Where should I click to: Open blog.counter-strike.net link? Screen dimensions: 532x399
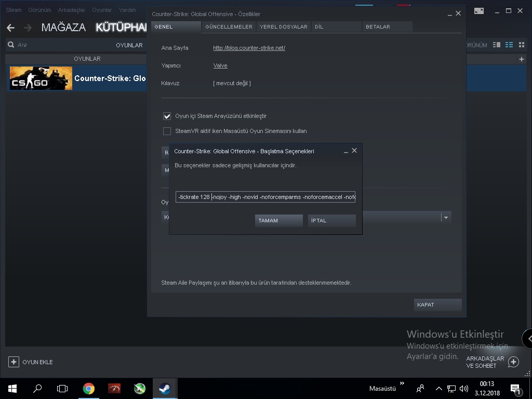tap(249, 48)
